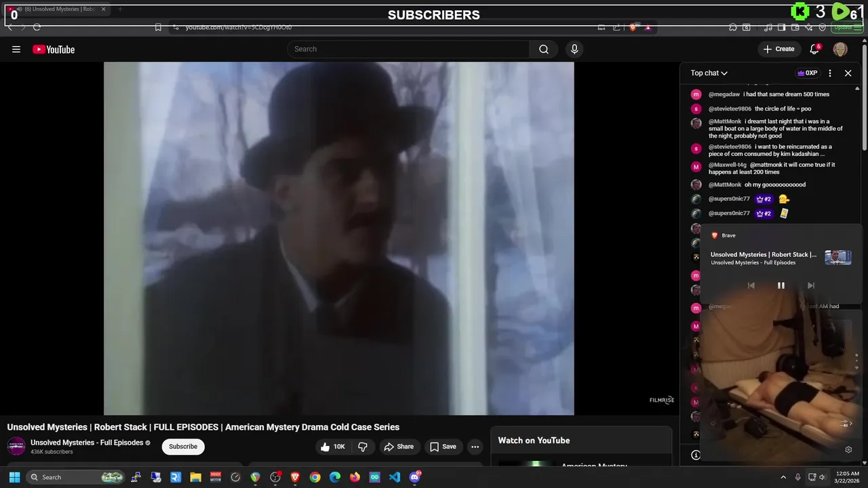Open the Brave Shields lion icon
This screenshot has height=488, width=868.
(633, 27)
